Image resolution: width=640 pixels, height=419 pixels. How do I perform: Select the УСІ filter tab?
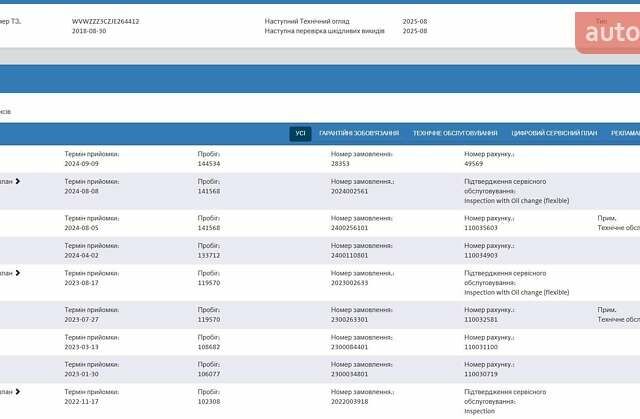click(300, 133)
